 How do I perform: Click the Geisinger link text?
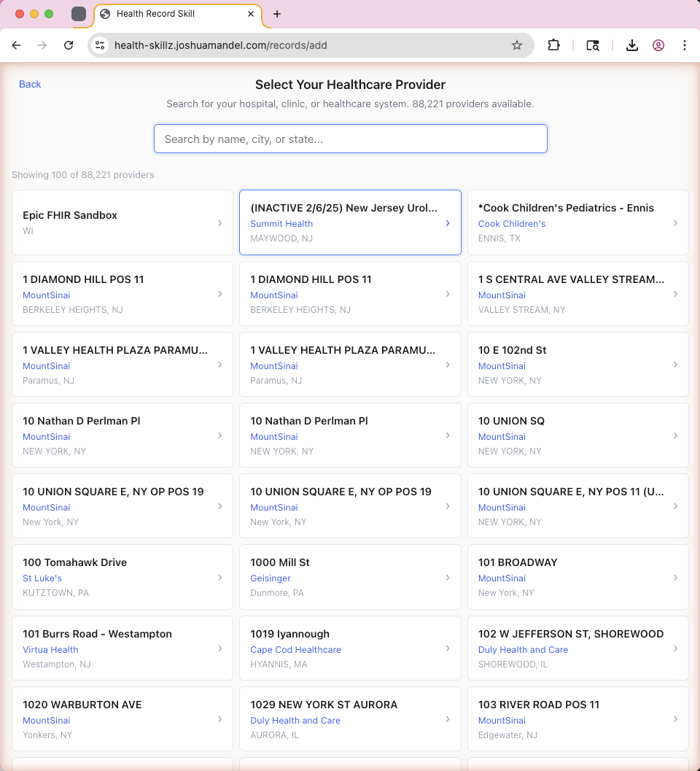(271, 578)
